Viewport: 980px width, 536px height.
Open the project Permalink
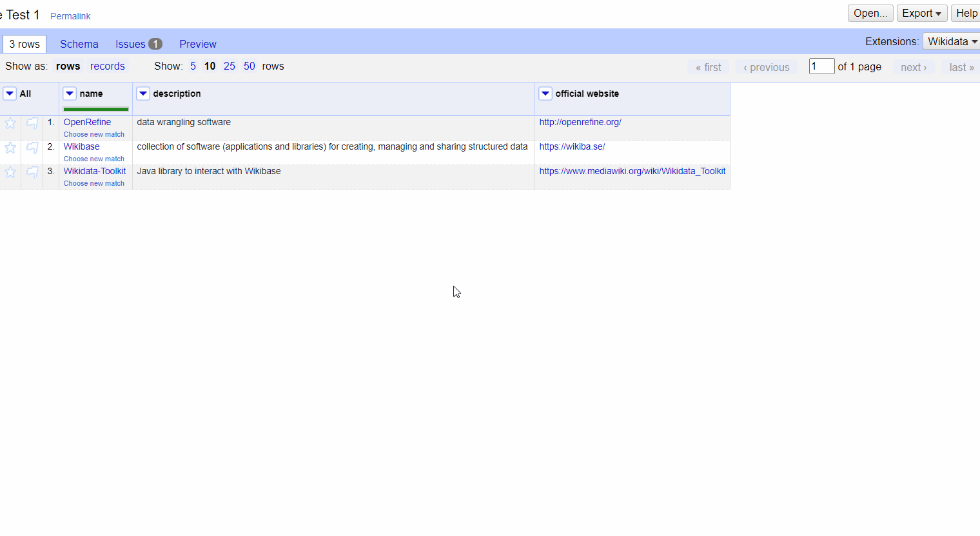70,16
